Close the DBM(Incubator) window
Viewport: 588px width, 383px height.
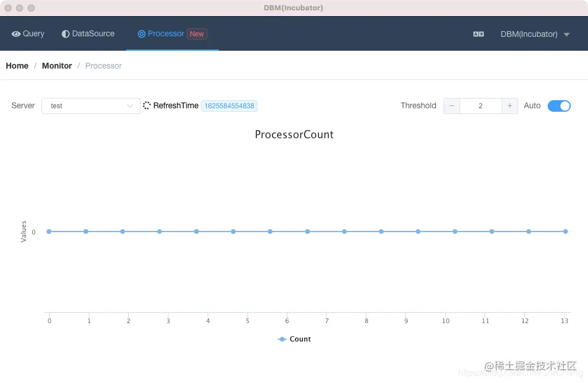pyautogui.click(x=8, y=8)
